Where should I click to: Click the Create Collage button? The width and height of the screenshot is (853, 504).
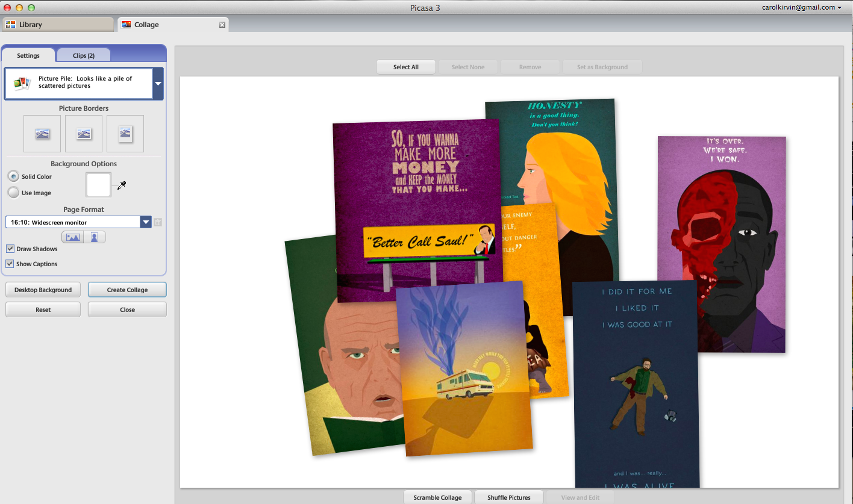click(x=127, y=290)
